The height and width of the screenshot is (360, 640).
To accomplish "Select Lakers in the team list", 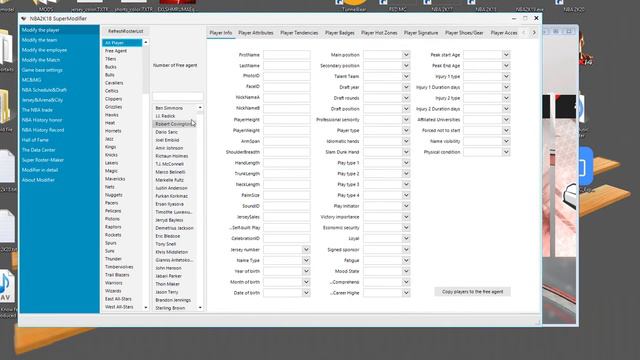I will coord(111,163).
